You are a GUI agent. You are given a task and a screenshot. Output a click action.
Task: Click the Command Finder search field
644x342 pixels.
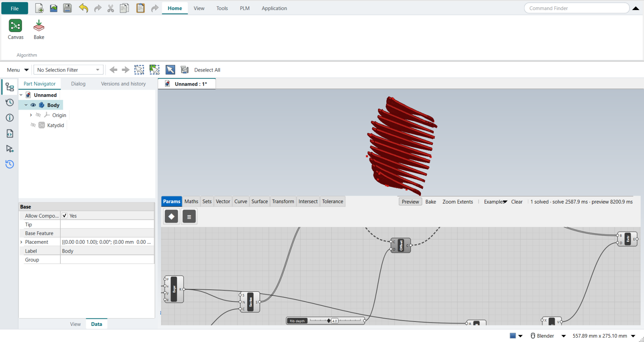(x=577, y=8)
